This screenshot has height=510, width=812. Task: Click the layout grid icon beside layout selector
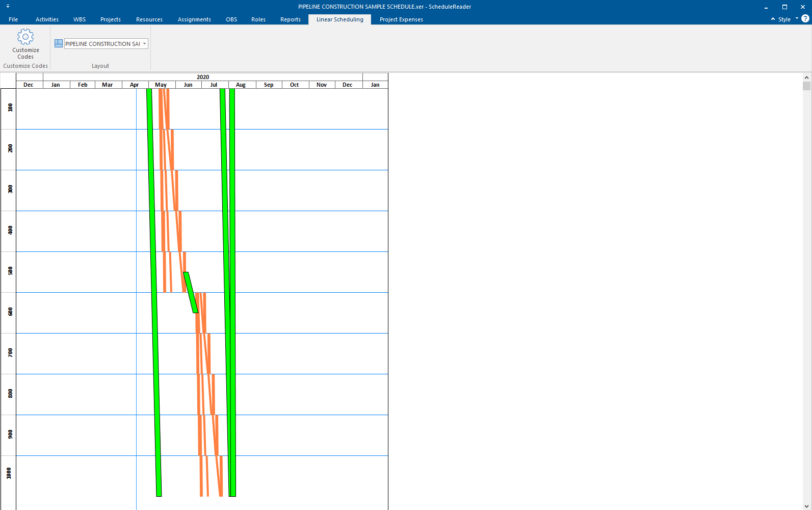pos(59,44)
